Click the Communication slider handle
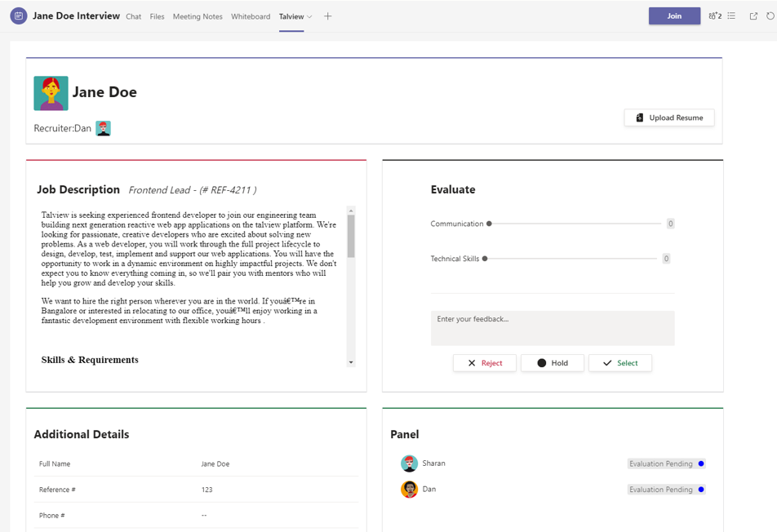777x532 pixels. coord(489,224)
